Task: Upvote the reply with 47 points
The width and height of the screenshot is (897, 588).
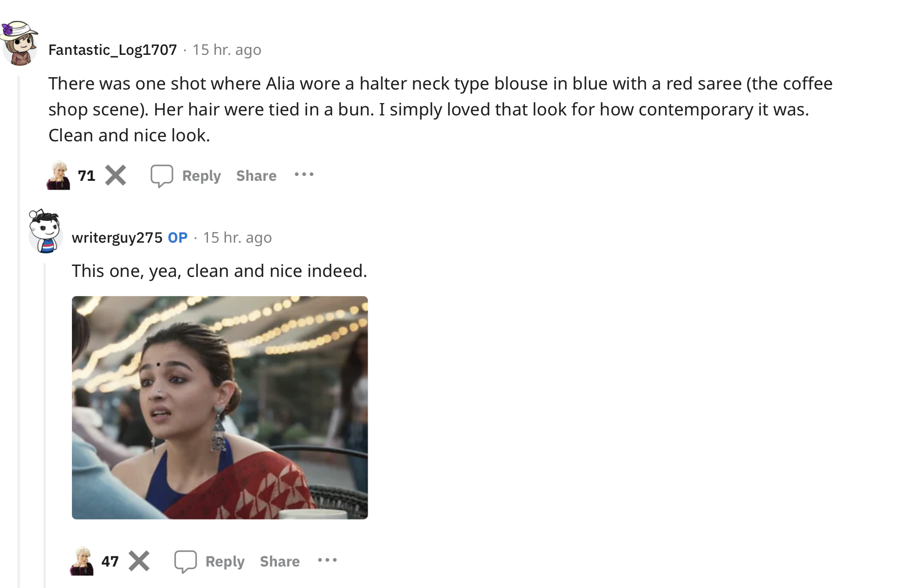Action: coord(82,561)
